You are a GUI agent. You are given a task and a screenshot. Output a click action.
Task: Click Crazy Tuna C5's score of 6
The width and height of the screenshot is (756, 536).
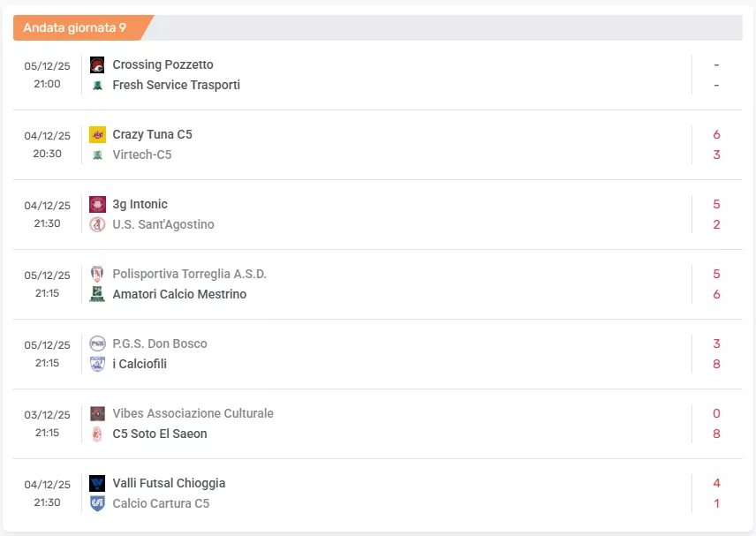pyautogui.click(x=716, y=134)
